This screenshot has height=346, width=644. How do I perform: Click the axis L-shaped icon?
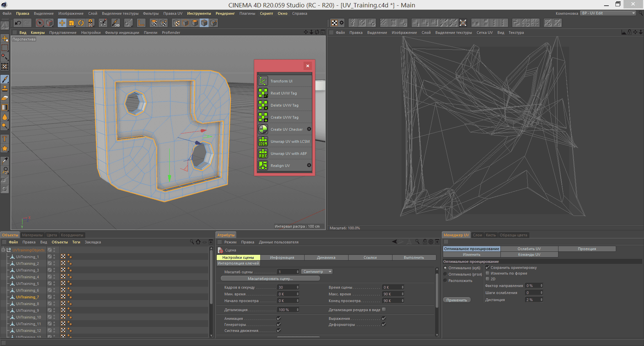(x=141, y=23)
